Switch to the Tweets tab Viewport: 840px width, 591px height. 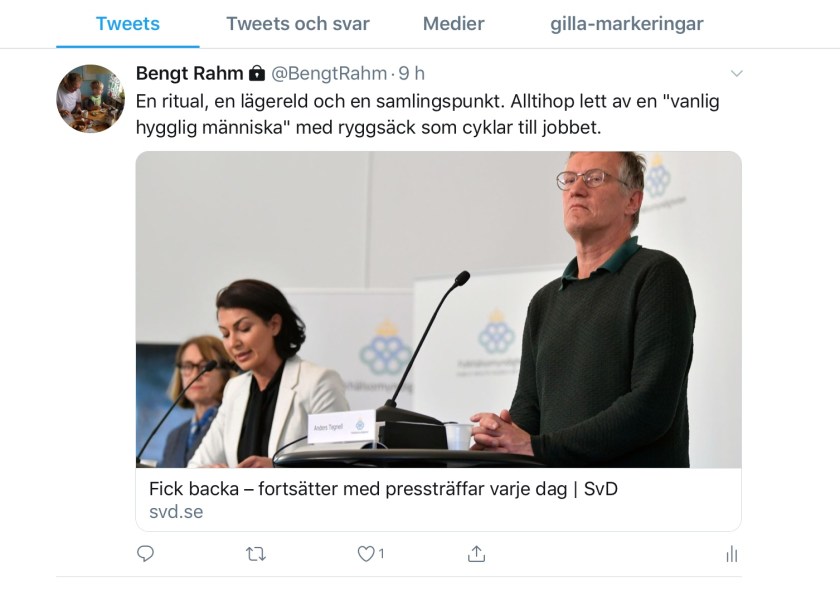127,24
